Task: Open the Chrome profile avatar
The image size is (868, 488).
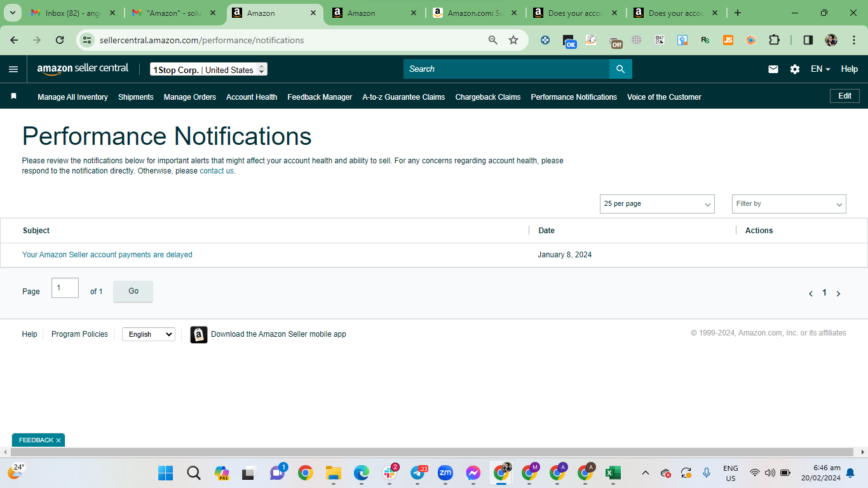Action: pyautogui.click(x=831, y=40)
